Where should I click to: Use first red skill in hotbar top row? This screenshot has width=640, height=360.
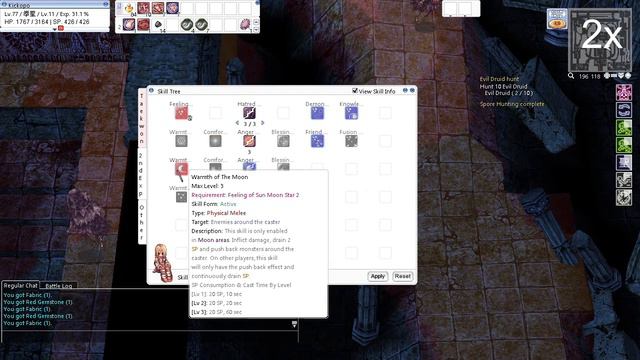[143, 8]
